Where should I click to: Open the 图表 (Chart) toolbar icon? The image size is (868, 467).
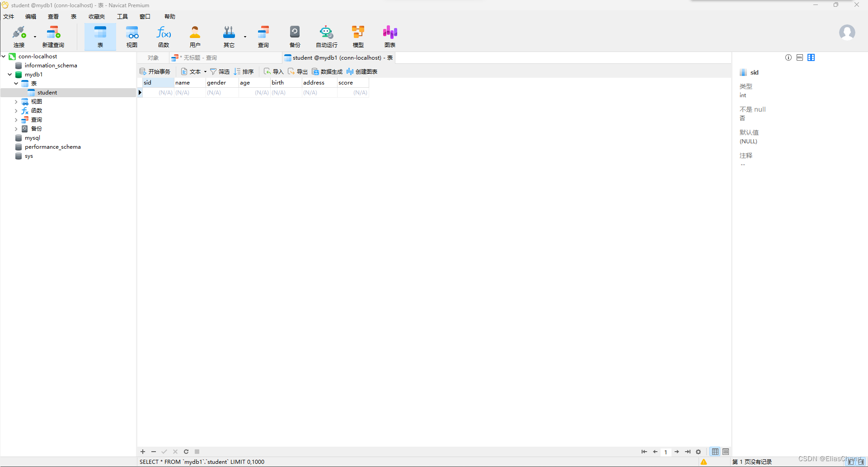click(390, 37)
